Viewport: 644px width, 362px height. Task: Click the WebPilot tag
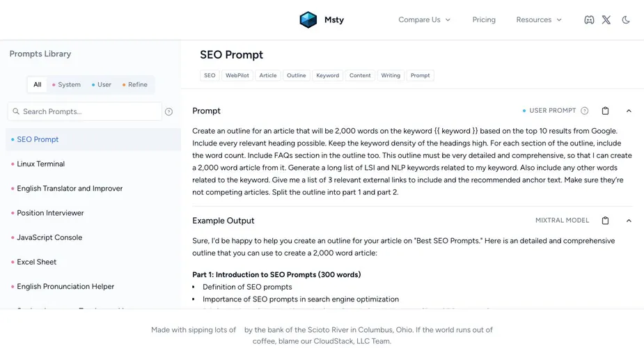[x=237, y=75]
